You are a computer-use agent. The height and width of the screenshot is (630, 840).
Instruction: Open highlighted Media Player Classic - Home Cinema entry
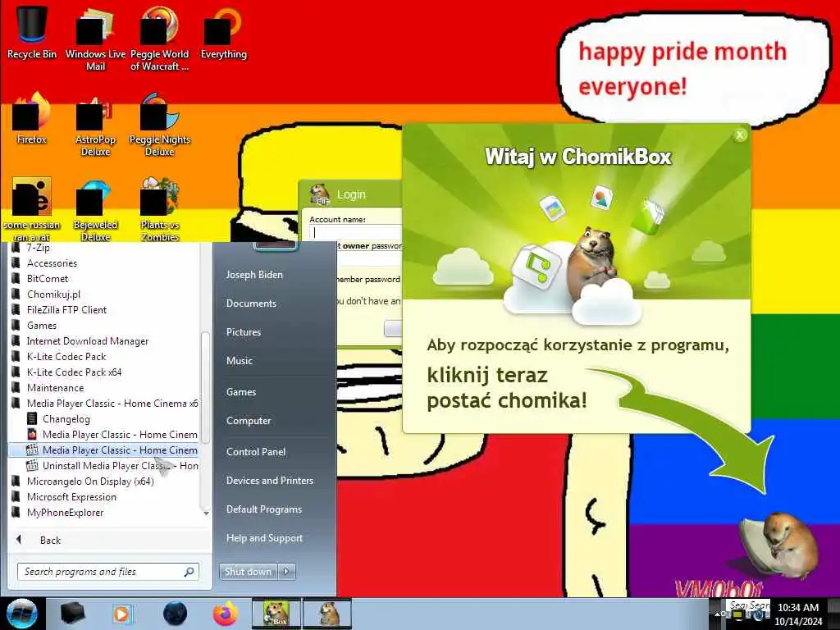click(x=104, y=450)
